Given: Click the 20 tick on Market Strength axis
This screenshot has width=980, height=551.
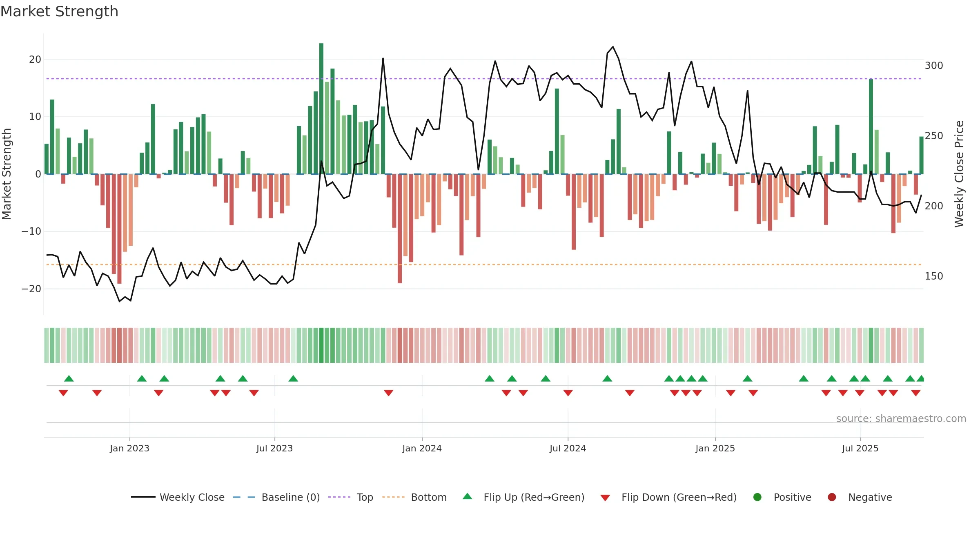Looking at the screenshot, I should [x=35, y=60].
